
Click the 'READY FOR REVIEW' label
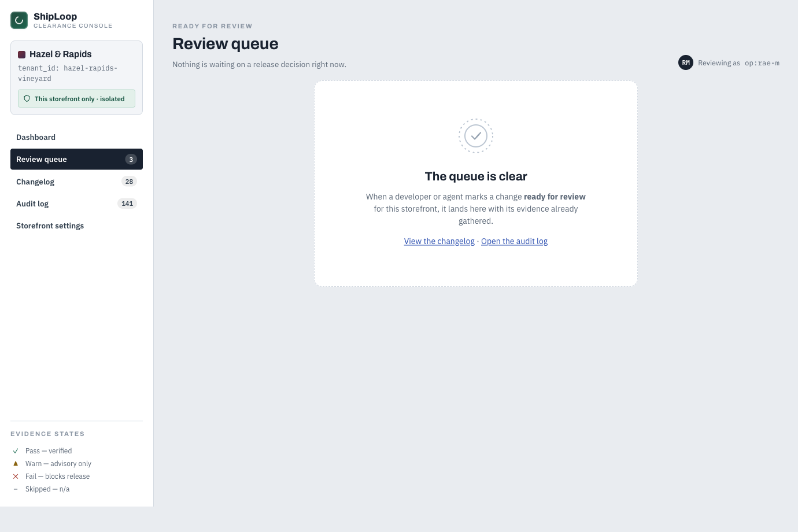pyautogui.click(x=212, y=26)
